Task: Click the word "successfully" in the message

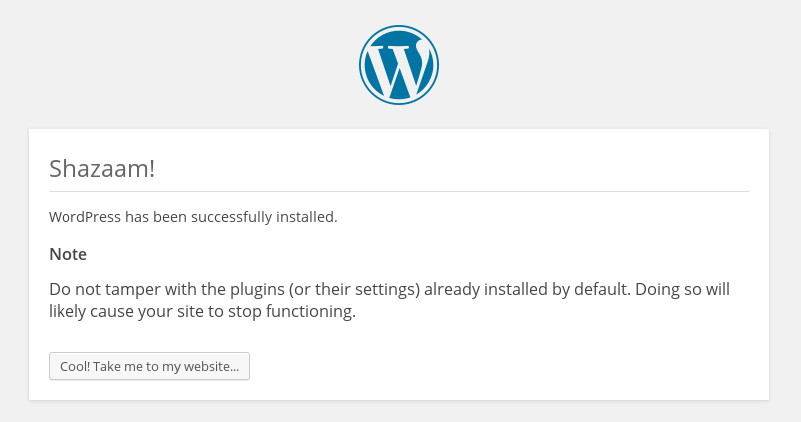Action: [231, 217]
